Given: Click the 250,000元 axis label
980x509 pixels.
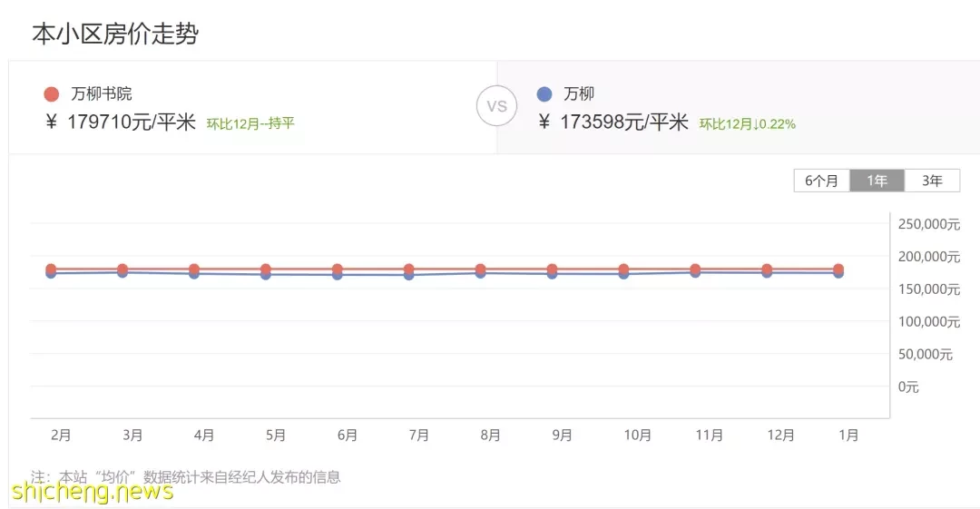Looking at the screenshot, I should (x=929, y=224).
